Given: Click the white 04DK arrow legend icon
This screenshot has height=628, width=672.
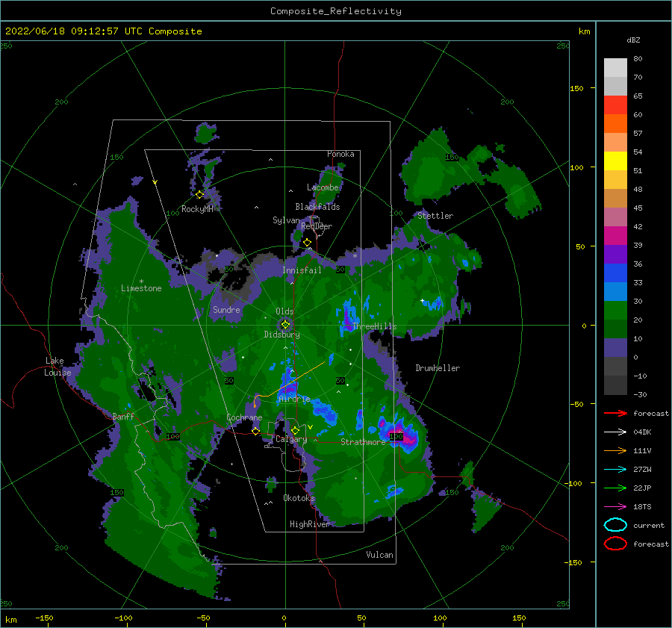Looking at the screenshot, I should 615,432.
